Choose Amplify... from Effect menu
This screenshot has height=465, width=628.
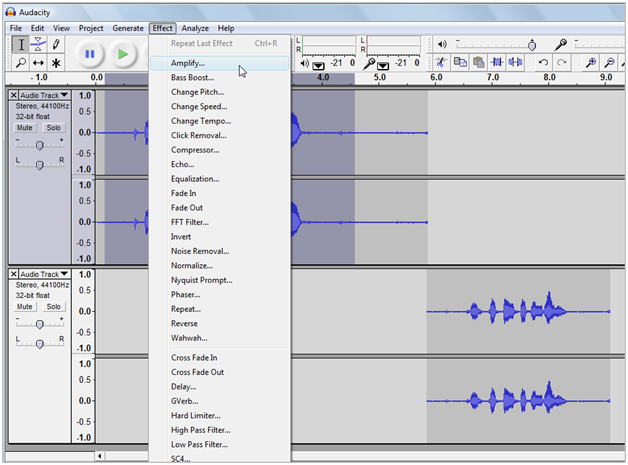219,63
